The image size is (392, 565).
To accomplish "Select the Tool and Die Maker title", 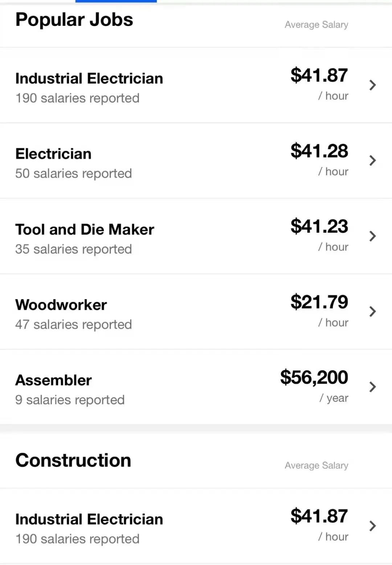I will tap(85, 229).
